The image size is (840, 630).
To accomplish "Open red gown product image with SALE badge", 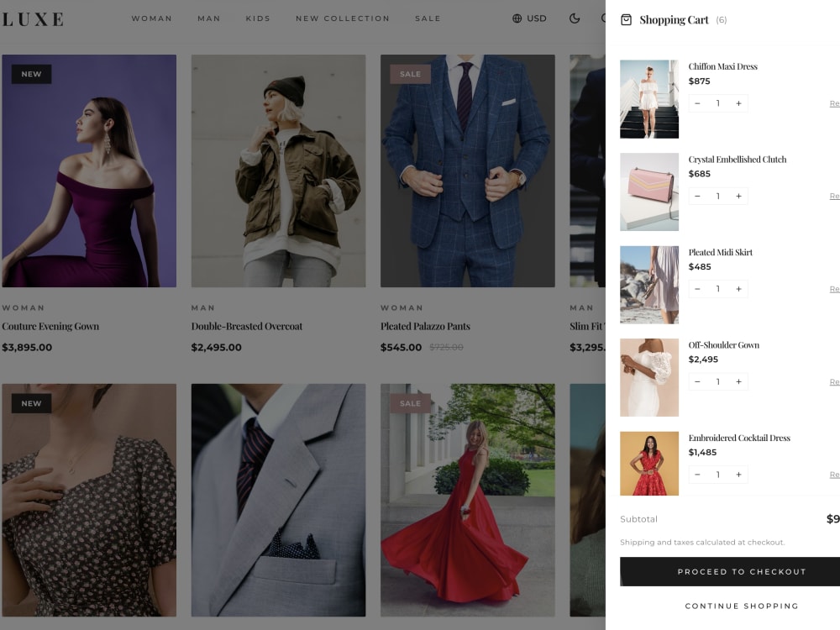I will pos(468,500).
